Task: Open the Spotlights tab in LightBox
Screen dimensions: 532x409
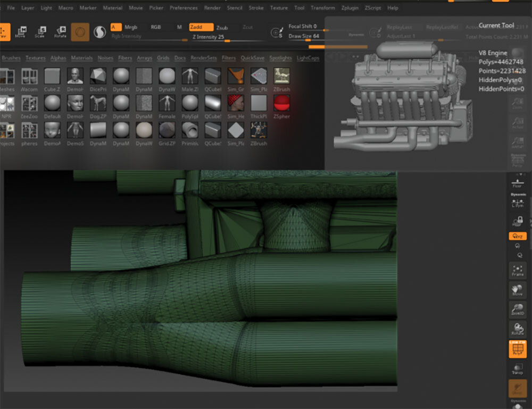Action: [280, 58]
